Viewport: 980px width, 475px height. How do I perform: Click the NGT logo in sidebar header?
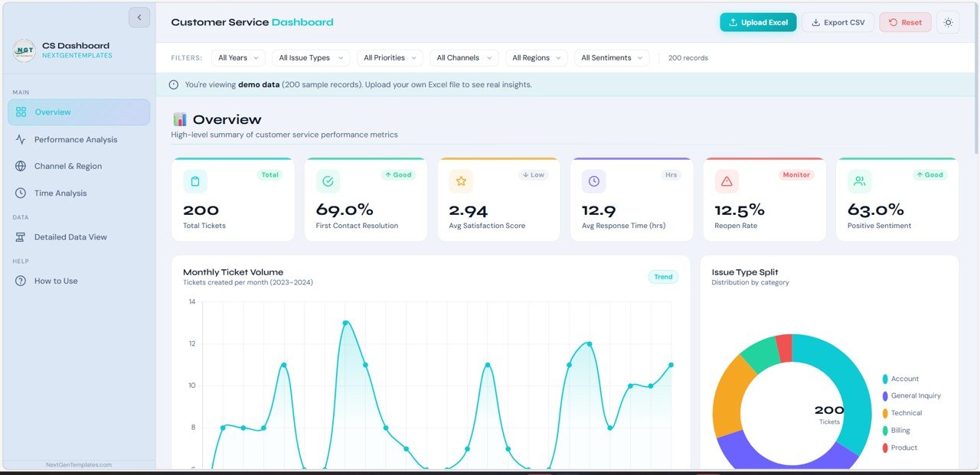click(22, 50)
